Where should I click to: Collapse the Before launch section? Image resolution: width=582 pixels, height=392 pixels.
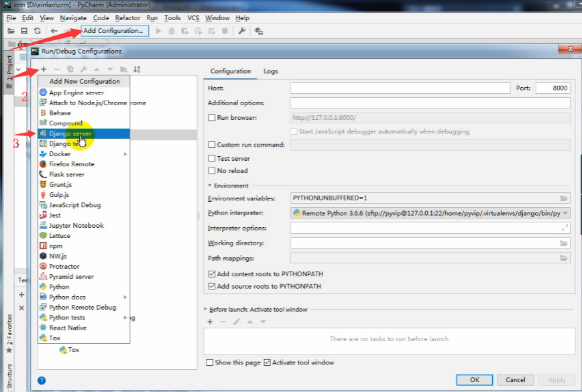[205, 310]
